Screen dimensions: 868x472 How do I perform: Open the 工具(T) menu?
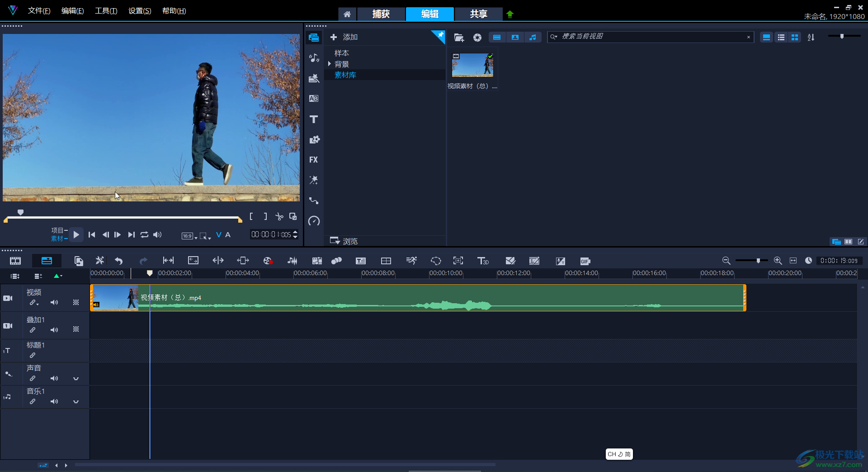106,10
